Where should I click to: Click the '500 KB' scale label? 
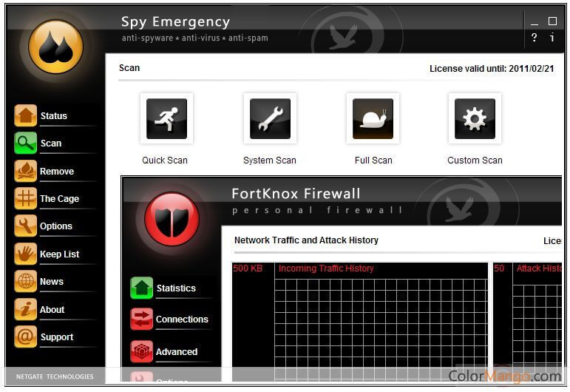pyautogui.click(x=248, y=268)
